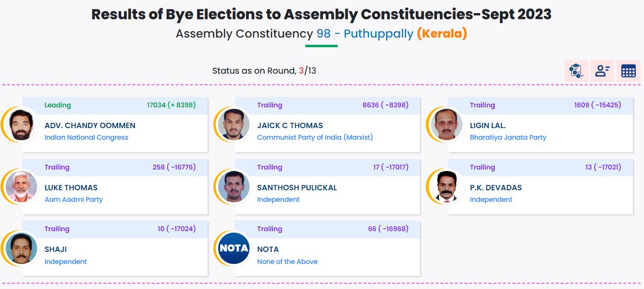Click the Indian National Congress party link

(x=86, y=137)
